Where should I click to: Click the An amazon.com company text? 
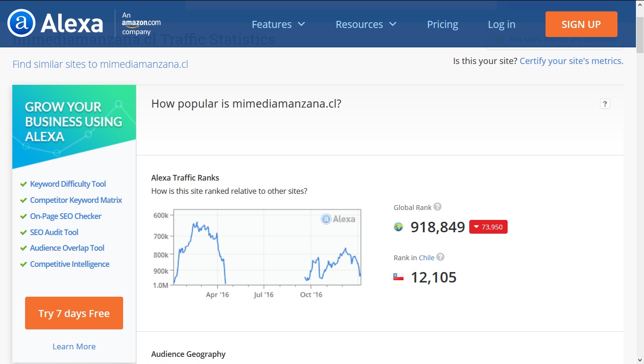click(x=141, y=24)
